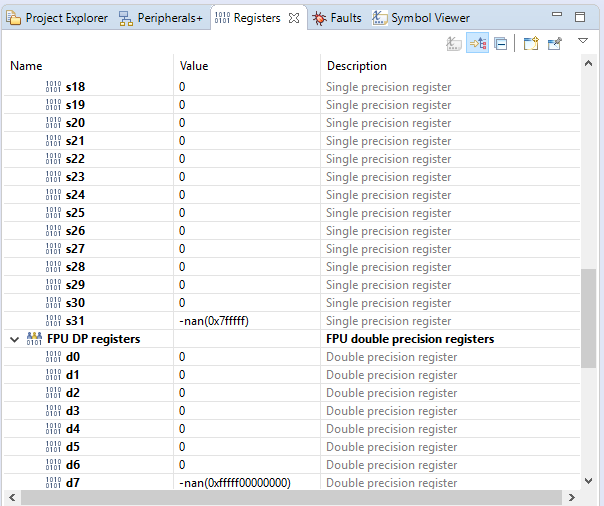Click the d7 value -nan(0xfffff00000000)

click(235, 483)
